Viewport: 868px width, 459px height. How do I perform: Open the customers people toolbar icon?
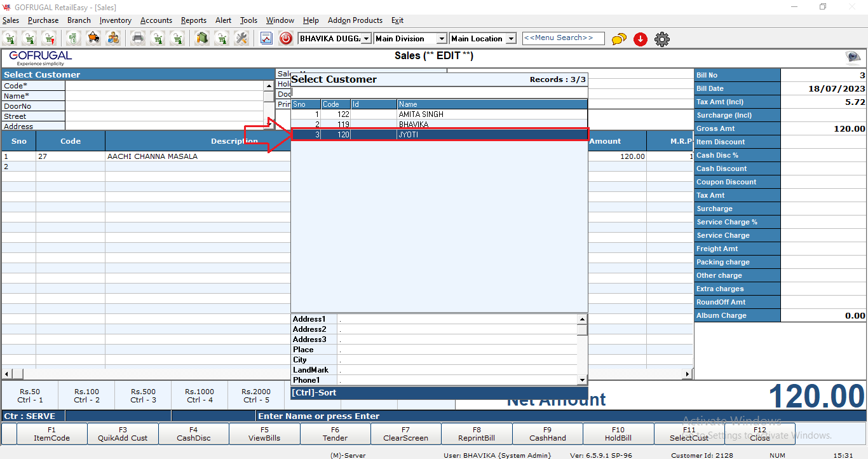[113, 39]
